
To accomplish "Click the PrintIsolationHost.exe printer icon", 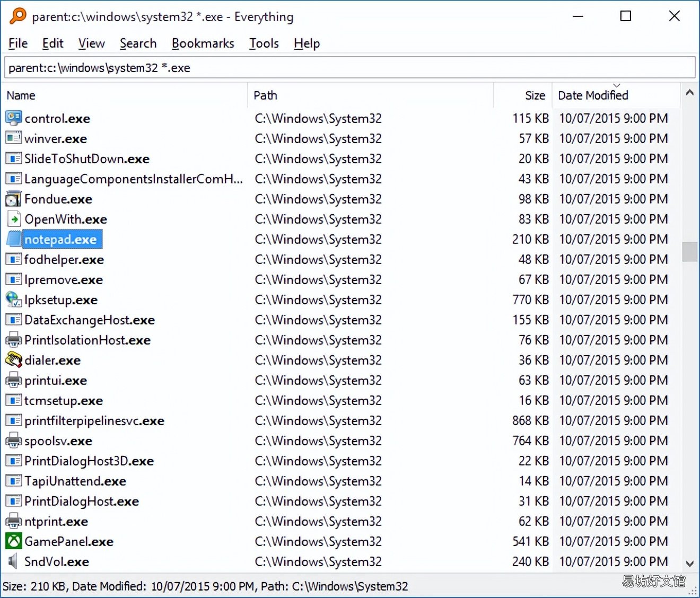I will [x=13, y=340].
